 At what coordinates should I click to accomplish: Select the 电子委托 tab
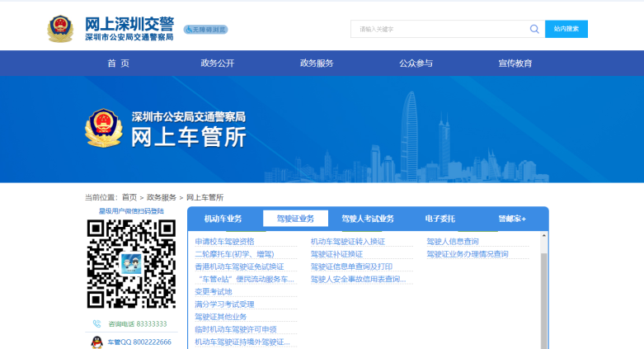pyautogui.click(x=440, y=219)
